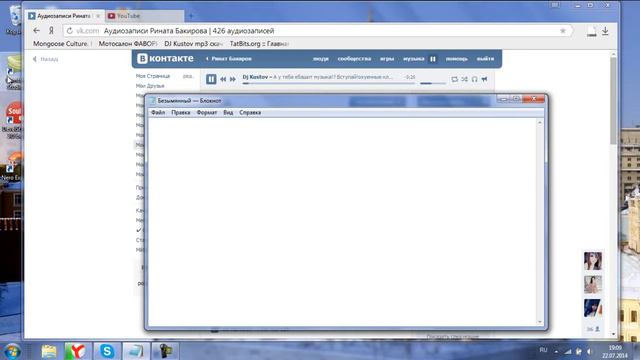Click the top friend avatar thumbnail
Screen dimensions: 640x360
click(x=593, y=261)
